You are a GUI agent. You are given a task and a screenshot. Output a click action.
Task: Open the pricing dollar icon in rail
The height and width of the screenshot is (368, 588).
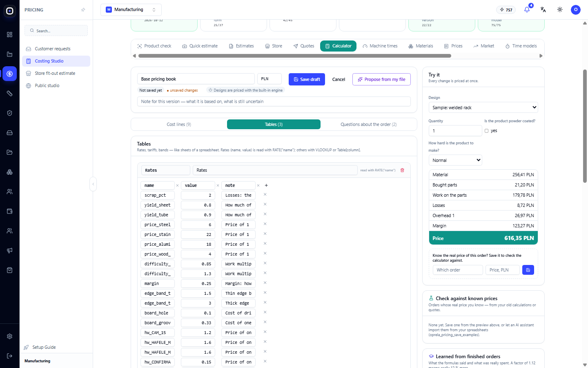click(x=10, y=74)
